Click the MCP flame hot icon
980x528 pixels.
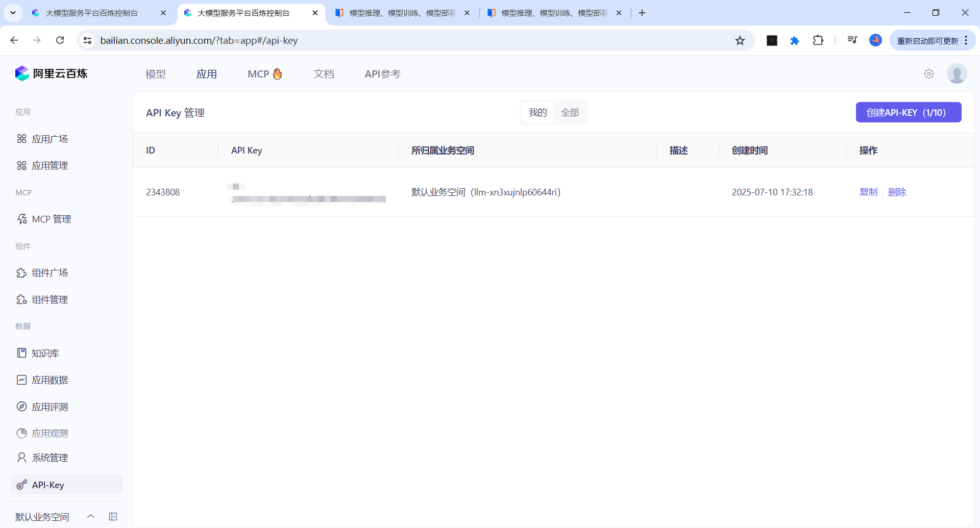click(x=278, y=74)
